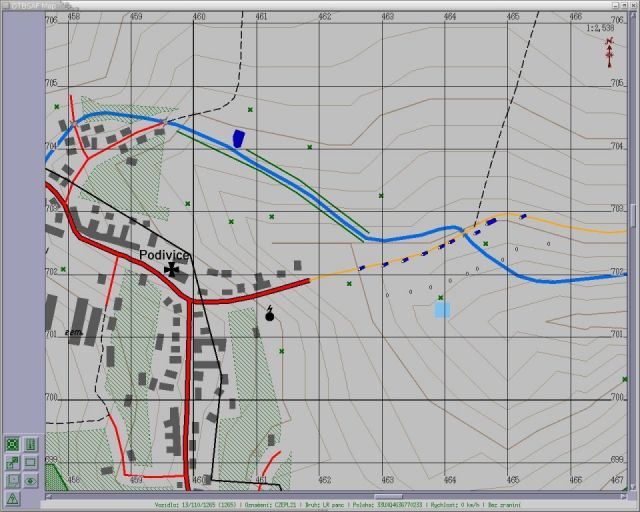The width and height of the screenshot is (640, 512).
Task: Click the black cross symbol under Podivice
Action: 172,269
